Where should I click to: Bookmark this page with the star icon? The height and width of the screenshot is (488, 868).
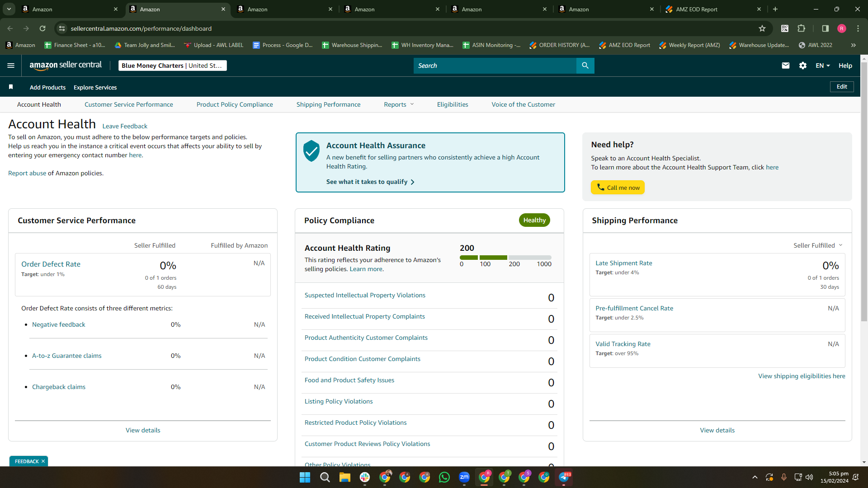762,28
